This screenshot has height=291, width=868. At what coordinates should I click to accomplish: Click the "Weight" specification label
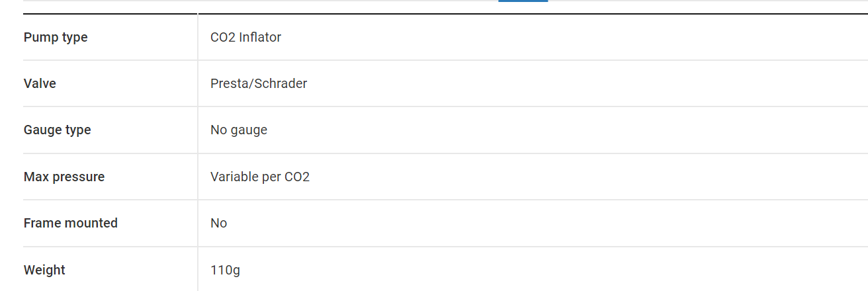coord(44,270)
